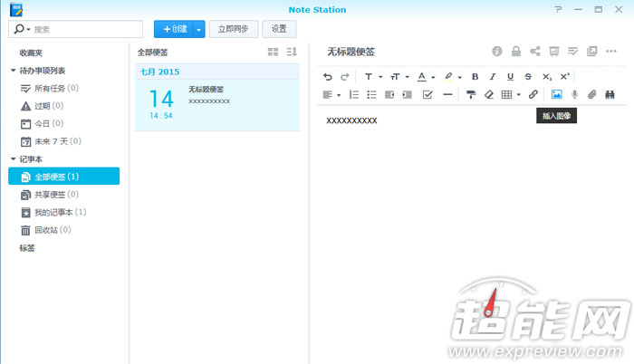
Task: Insert a bulleted list
Action: 371,95
